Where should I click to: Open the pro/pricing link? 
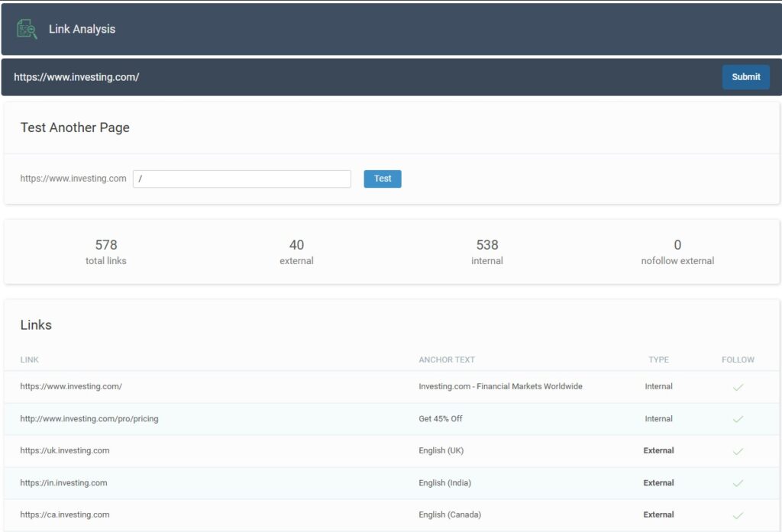89,418
